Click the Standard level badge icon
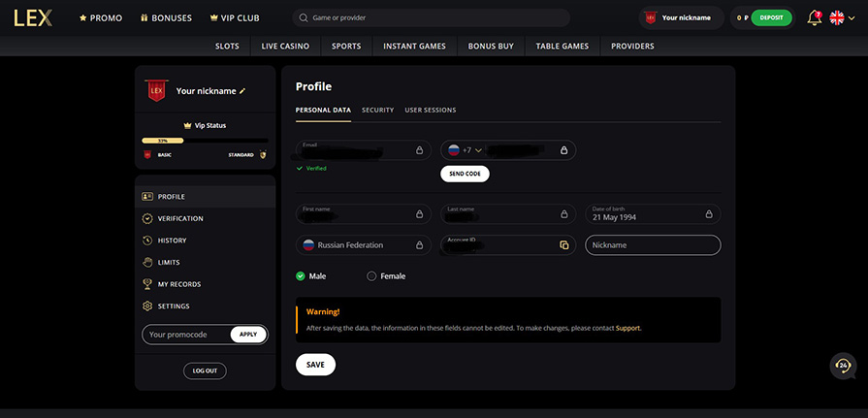868x418 pixels. tap(263, 155)
